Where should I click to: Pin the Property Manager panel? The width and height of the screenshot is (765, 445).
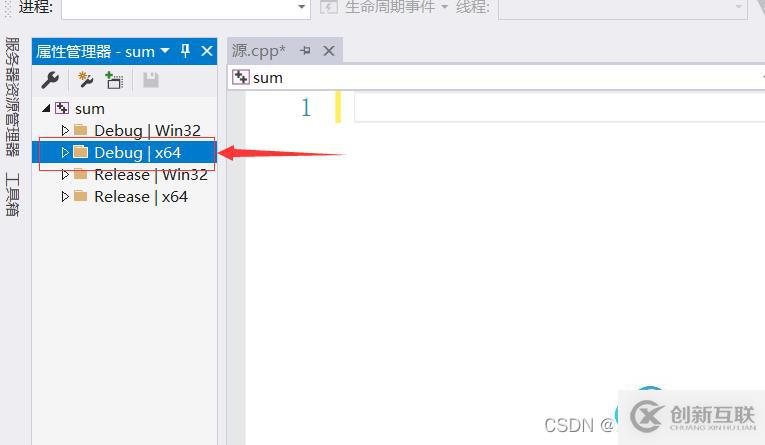point(185,51)
